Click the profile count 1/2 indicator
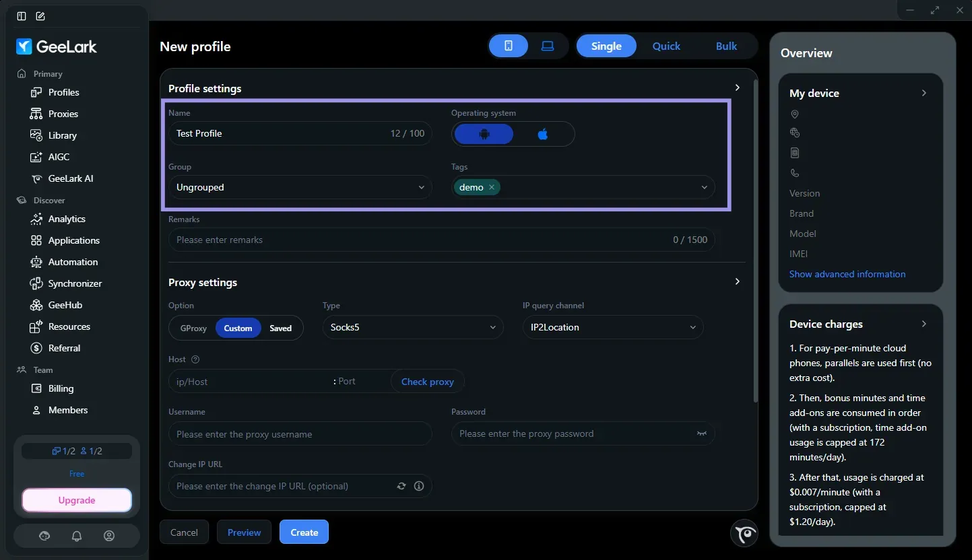972x560 pixels. coord(63,451)
